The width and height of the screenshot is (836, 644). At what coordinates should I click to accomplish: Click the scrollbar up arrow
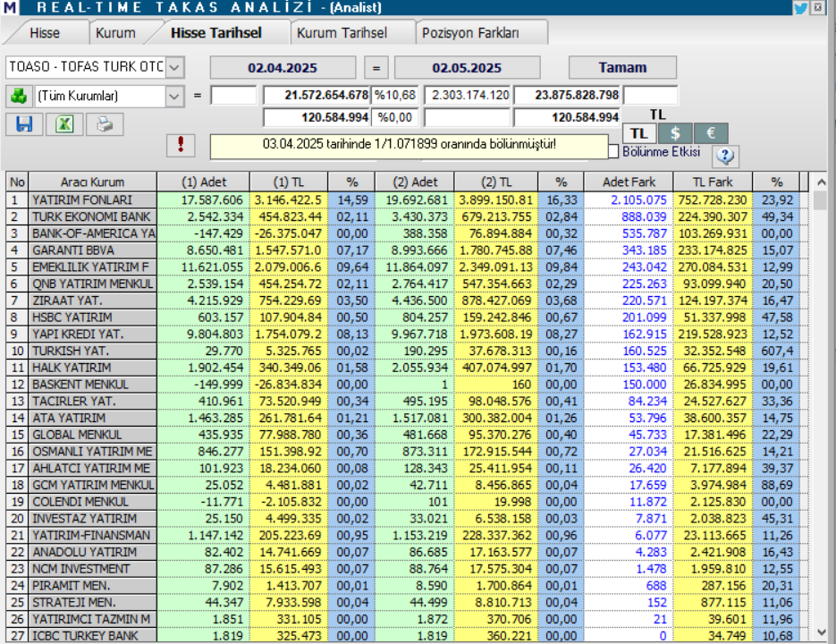tap(821, 182)
